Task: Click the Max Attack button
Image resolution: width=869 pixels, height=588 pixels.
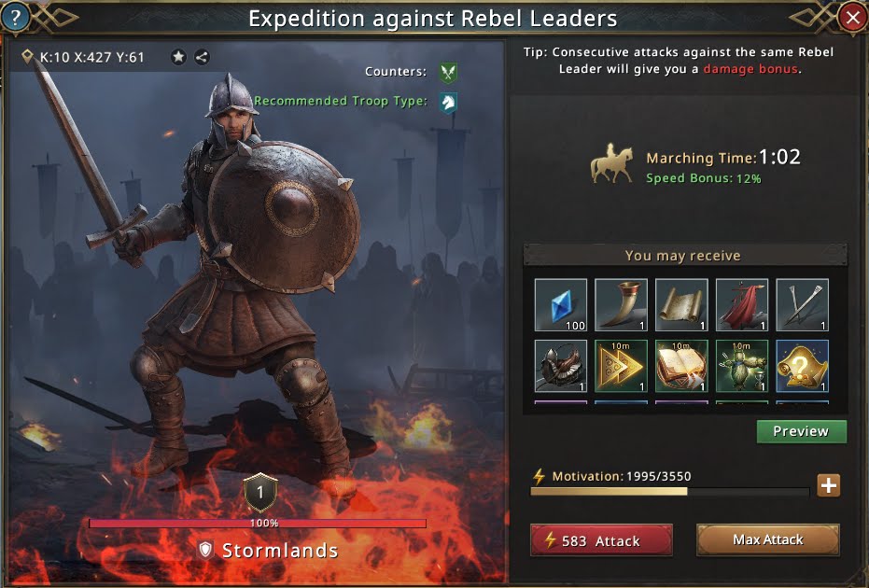Action: tap(767, 539)
